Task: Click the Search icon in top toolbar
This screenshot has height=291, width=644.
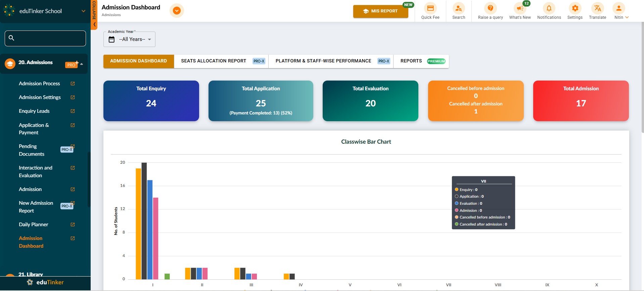Action: click(x=458, y=8)
